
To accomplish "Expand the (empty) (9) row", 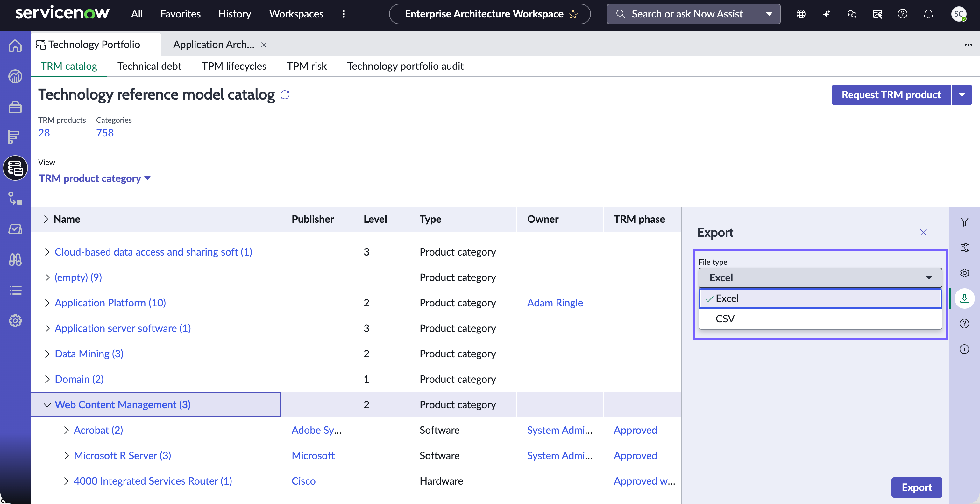I will pyautogui.click(x=47, y=277).
